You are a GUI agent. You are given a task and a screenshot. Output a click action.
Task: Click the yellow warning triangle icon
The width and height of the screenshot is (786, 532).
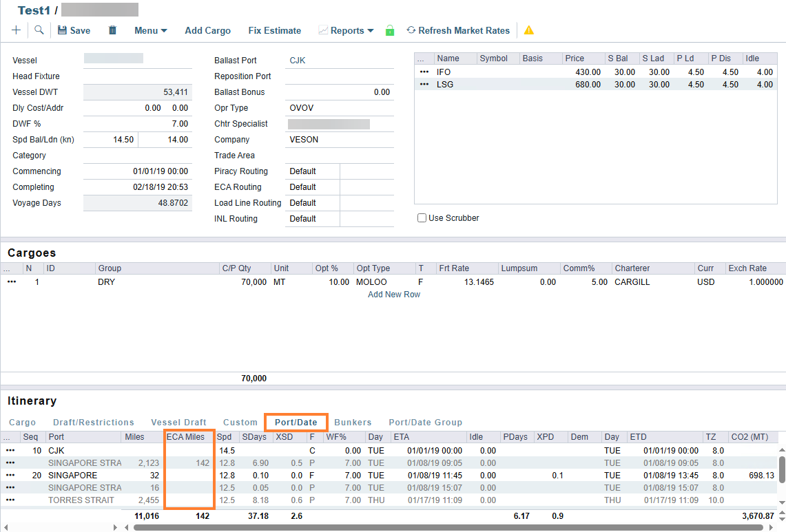point(529,30)
